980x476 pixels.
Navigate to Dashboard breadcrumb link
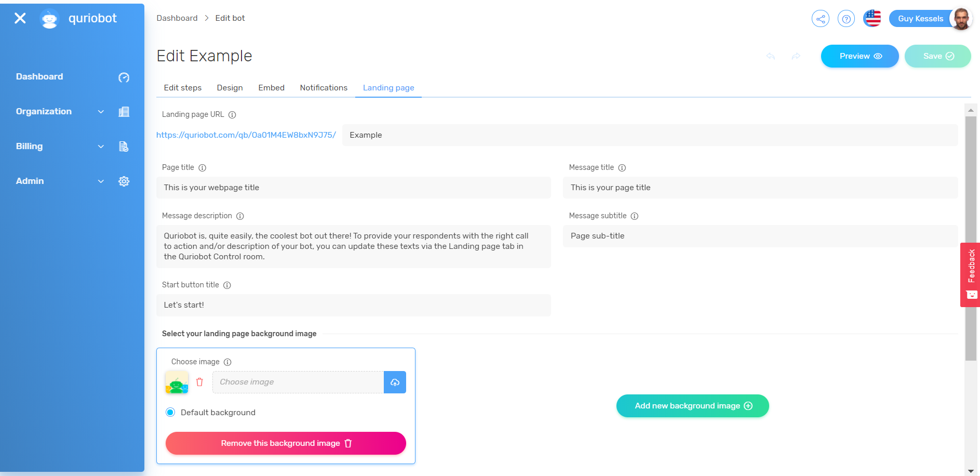(177, 18)
